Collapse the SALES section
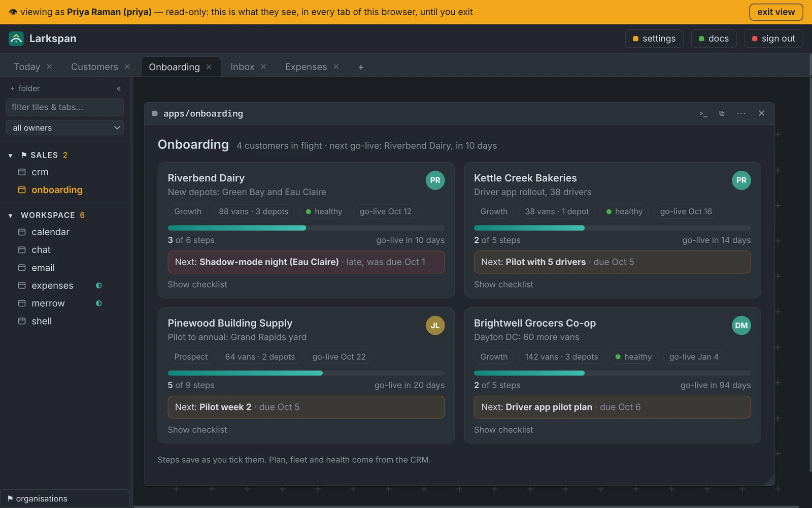Screen dimensions: 812x508 click(x=11, y=155)
